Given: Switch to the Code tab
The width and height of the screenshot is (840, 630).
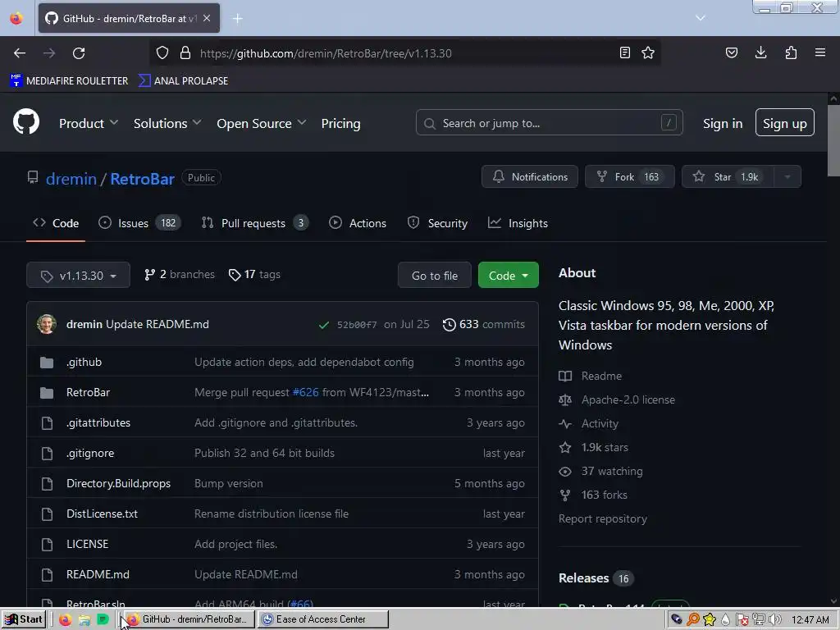Looking at the screenshot, I should click(x=56, y=223).
